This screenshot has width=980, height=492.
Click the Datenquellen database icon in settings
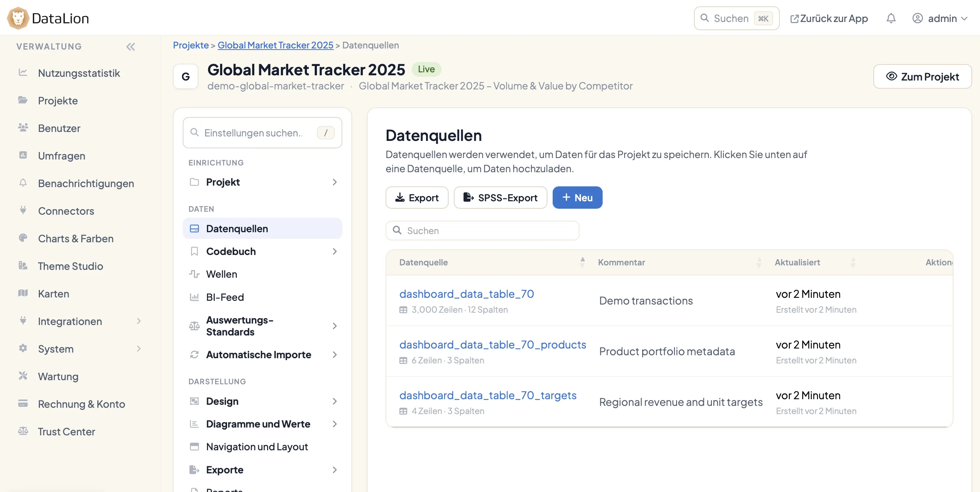pos(194,228)
